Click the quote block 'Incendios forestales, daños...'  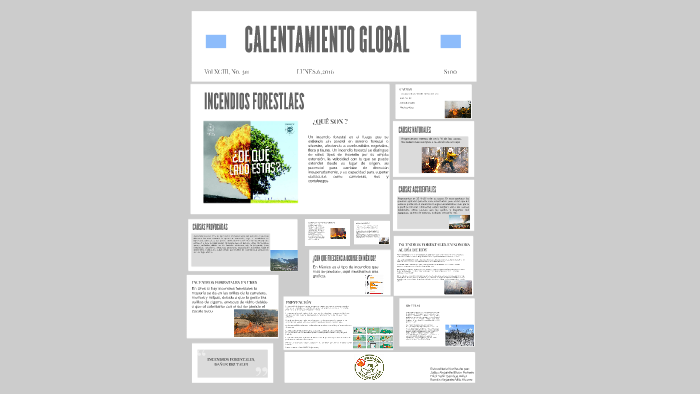click(x=233, y=363)
